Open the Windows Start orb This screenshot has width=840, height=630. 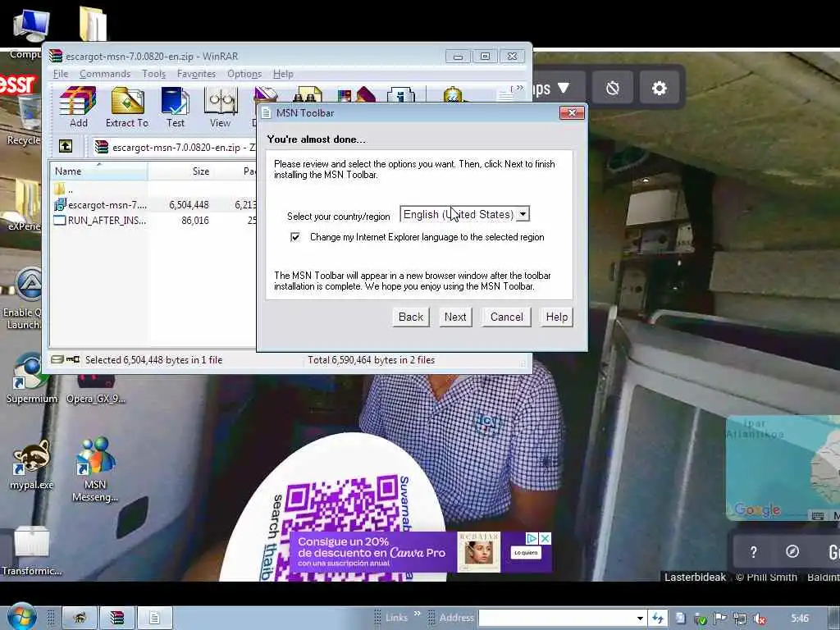21,618
